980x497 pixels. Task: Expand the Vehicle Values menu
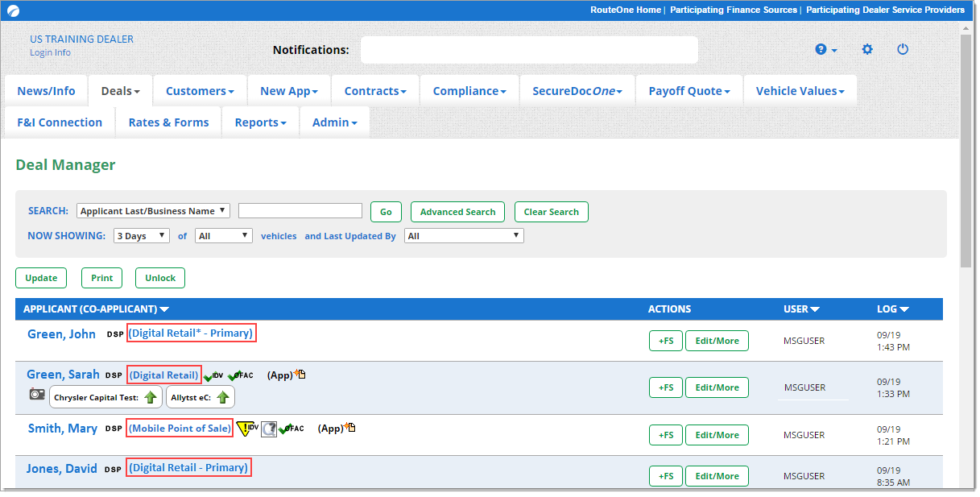coord(800,91)
